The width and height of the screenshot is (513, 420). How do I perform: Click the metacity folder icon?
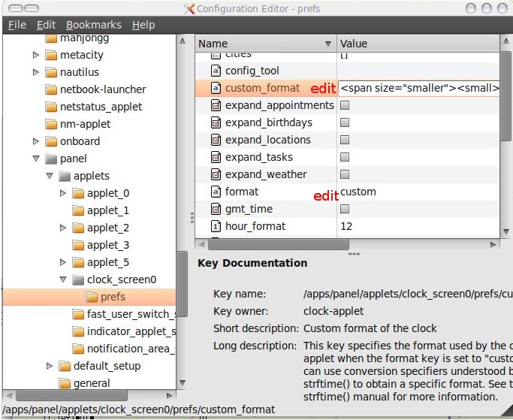[51, 55]
